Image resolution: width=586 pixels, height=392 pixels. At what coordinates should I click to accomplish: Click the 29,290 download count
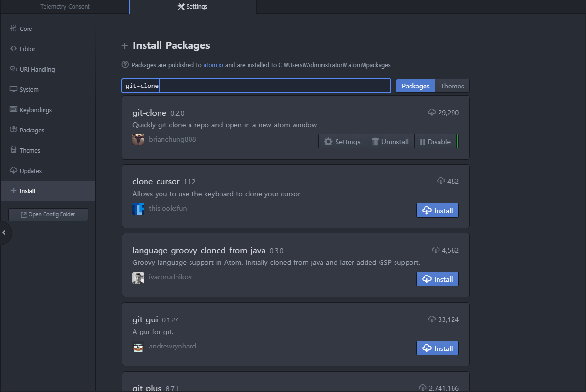click(x=448, y=113)
